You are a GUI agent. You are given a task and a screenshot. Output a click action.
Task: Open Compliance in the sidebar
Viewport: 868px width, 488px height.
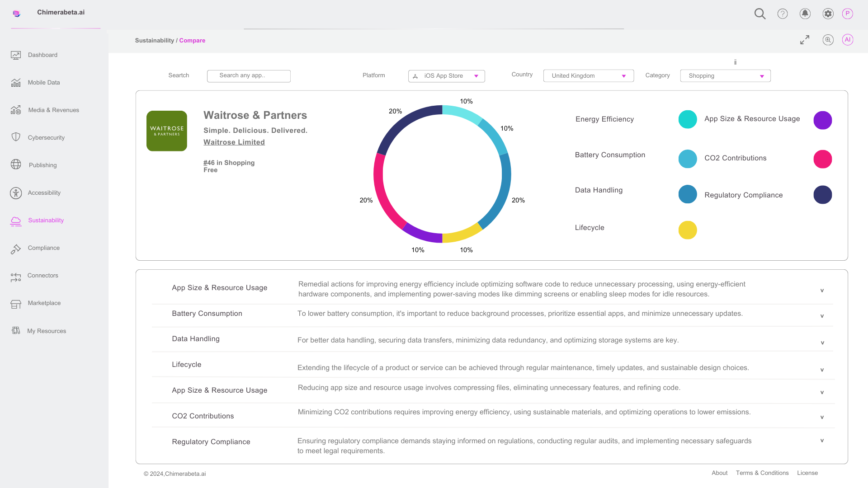[x=43, y=248]
